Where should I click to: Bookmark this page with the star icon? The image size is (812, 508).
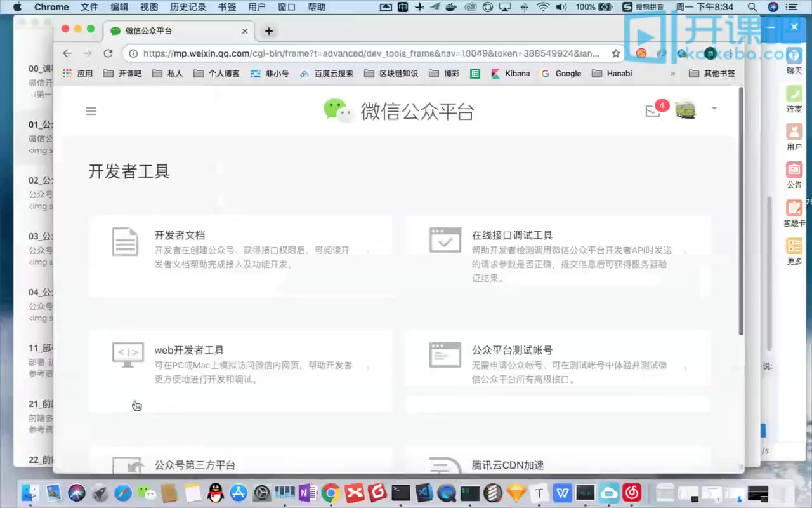click(615, 53)
